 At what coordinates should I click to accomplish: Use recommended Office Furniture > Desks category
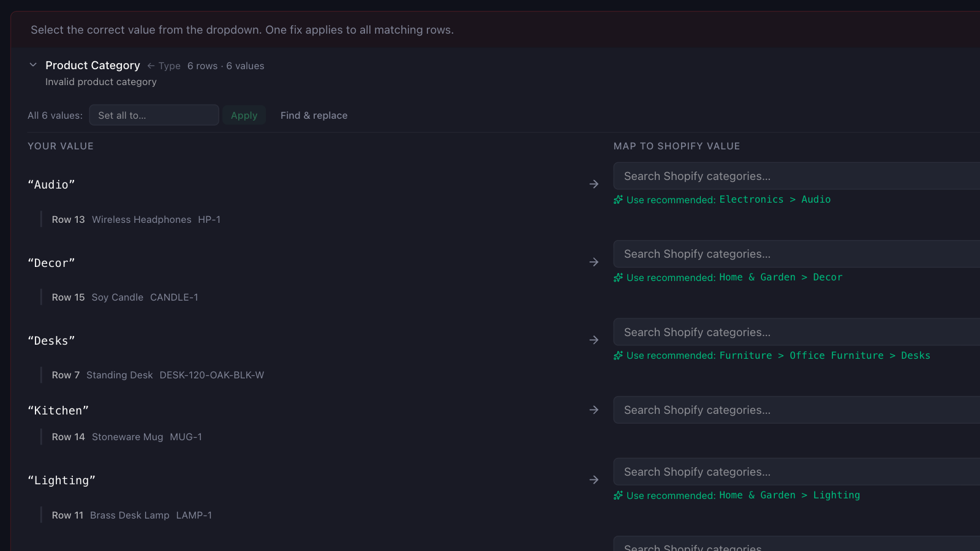tap(772, 356)
